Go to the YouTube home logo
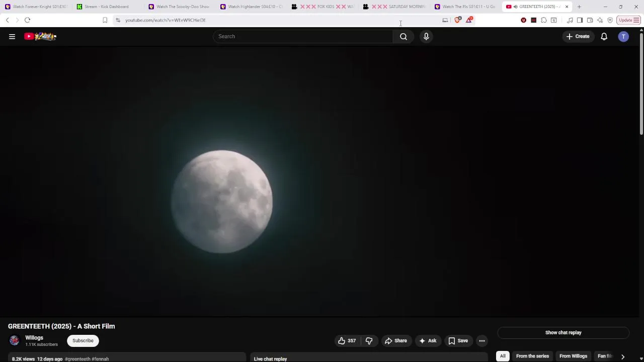The height and width of the screenshot is (362, 644). (x=40, y=36)
